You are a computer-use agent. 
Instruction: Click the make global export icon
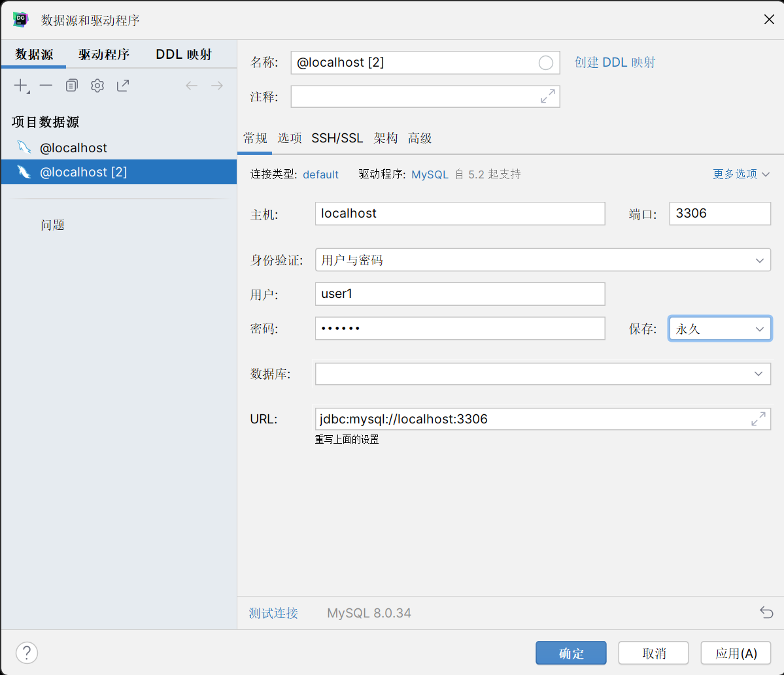click(x=123, y=86)
